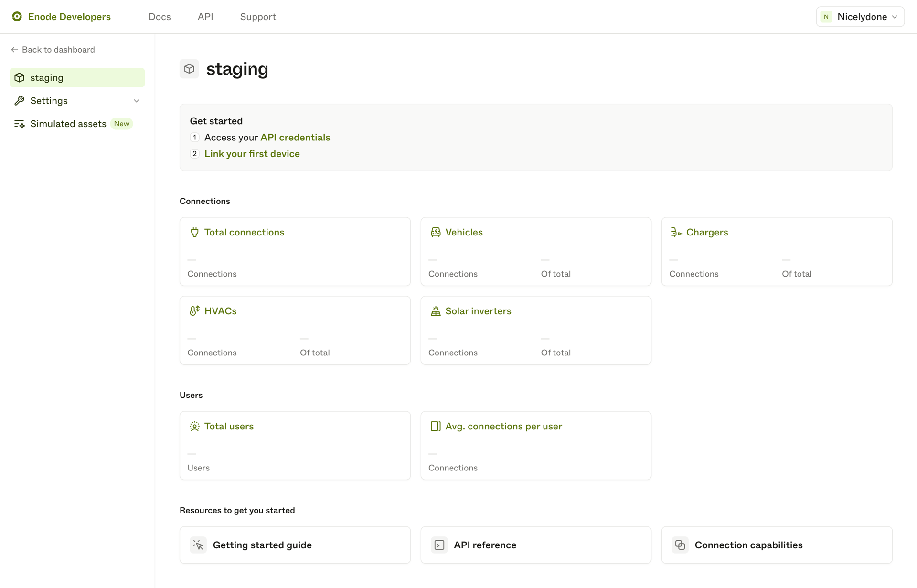Click the API reference terminal icon

tap(438, 545)
